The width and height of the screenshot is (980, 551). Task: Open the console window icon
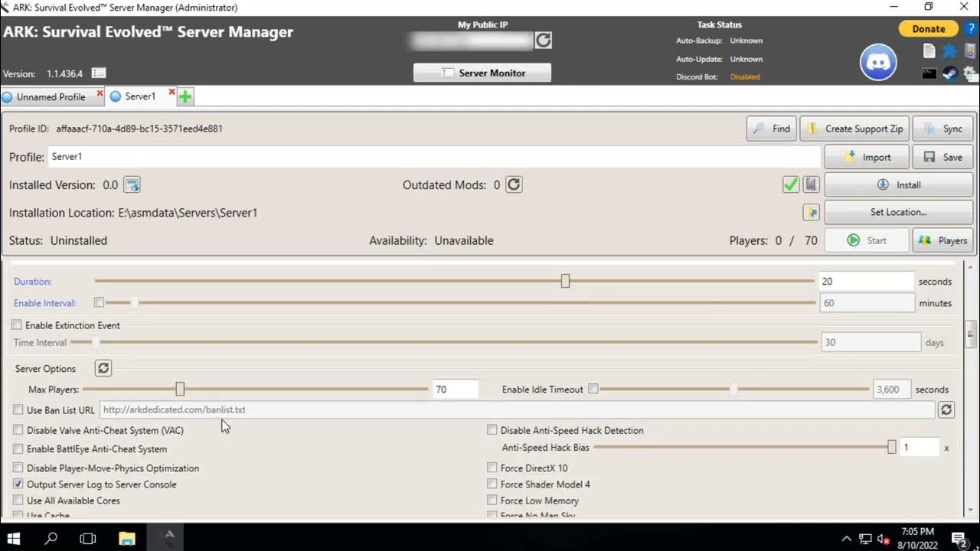pyautogui.click(x=929, y=73)
